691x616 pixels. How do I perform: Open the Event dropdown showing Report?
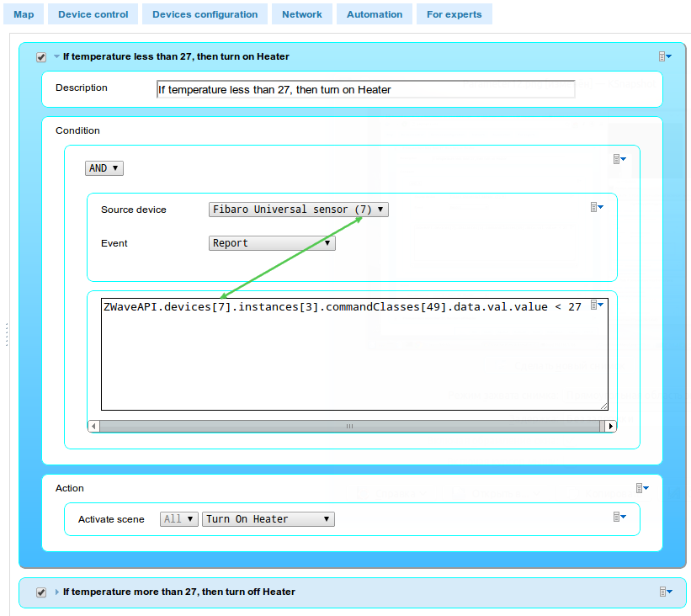pos(272,243)
